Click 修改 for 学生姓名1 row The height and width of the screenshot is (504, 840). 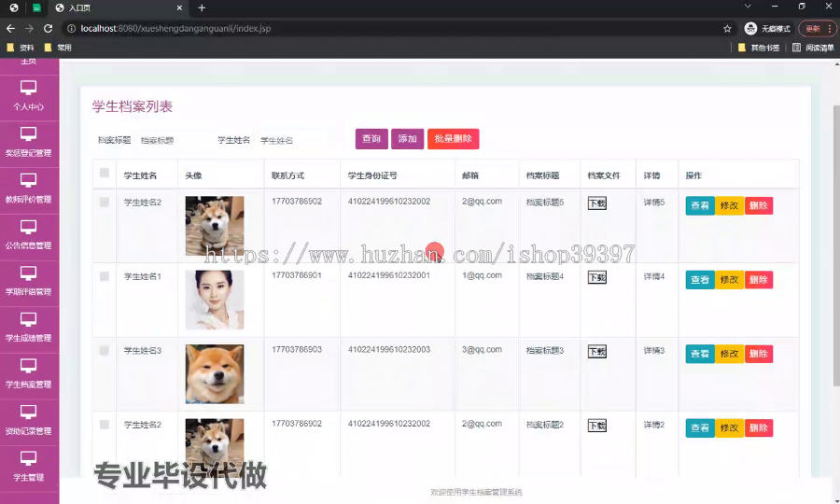coord(729,280)
